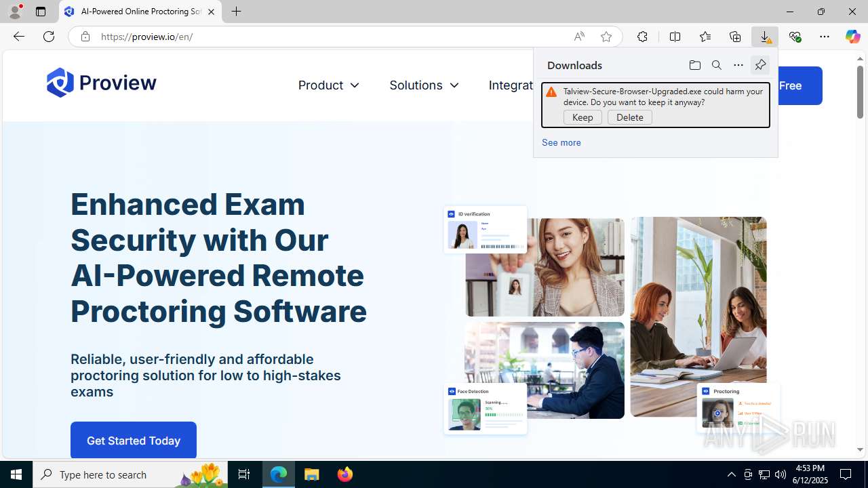Show hidden system tray icons
The height and width of the screenshot is (488, 868).
click(x=732, y=474)
